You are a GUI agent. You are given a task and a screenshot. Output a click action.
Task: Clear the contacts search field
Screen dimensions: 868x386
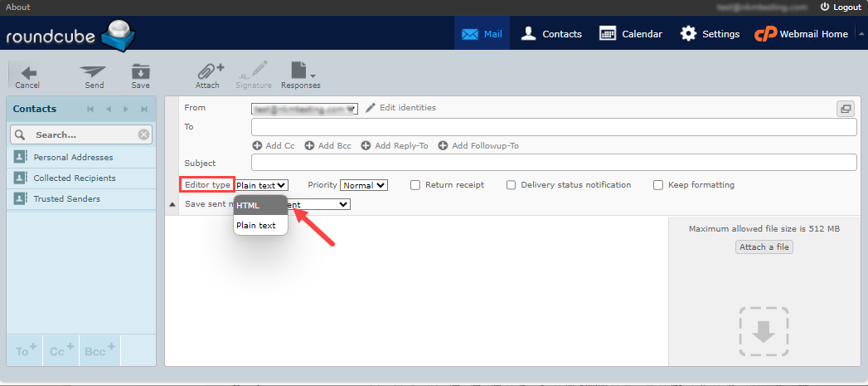point(143,134)
